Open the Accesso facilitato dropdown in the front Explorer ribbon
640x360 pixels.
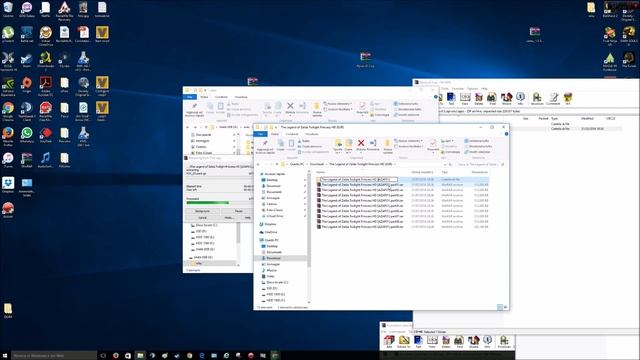click(x=410, y=146)
